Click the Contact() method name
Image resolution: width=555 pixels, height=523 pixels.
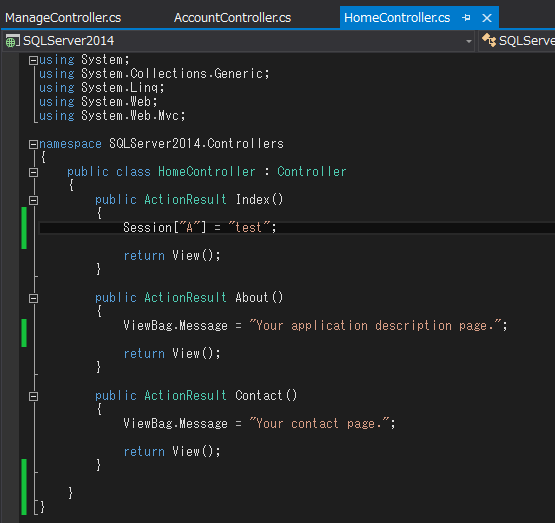coord(266,395)
